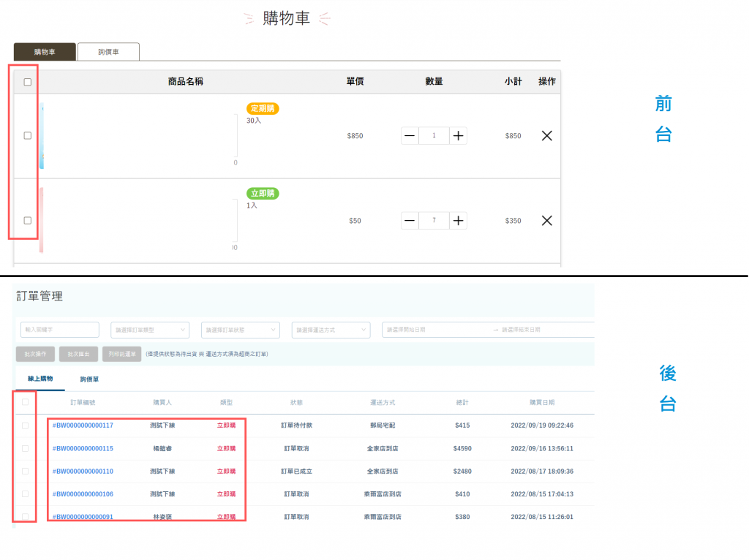Click the 批次匯出 button
Viewport: 749px width, 560px height.
[x=78, y=354]
